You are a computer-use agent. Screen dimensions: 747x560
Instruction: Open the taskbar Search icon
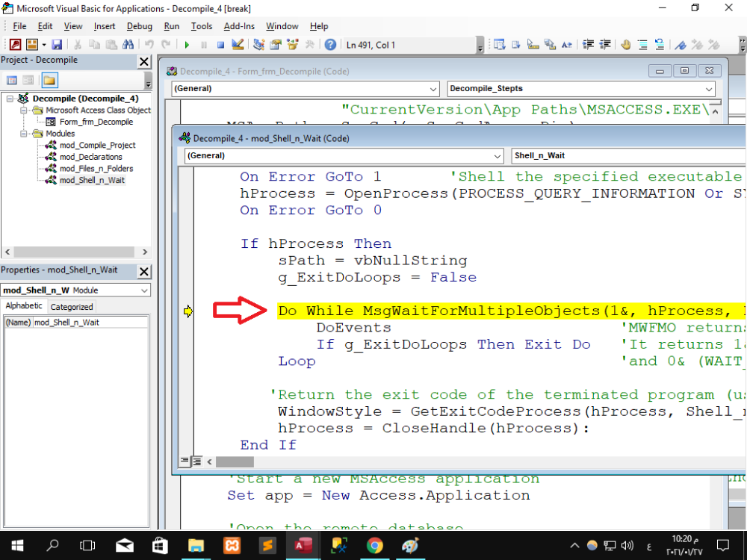click(x=52, y=545)
